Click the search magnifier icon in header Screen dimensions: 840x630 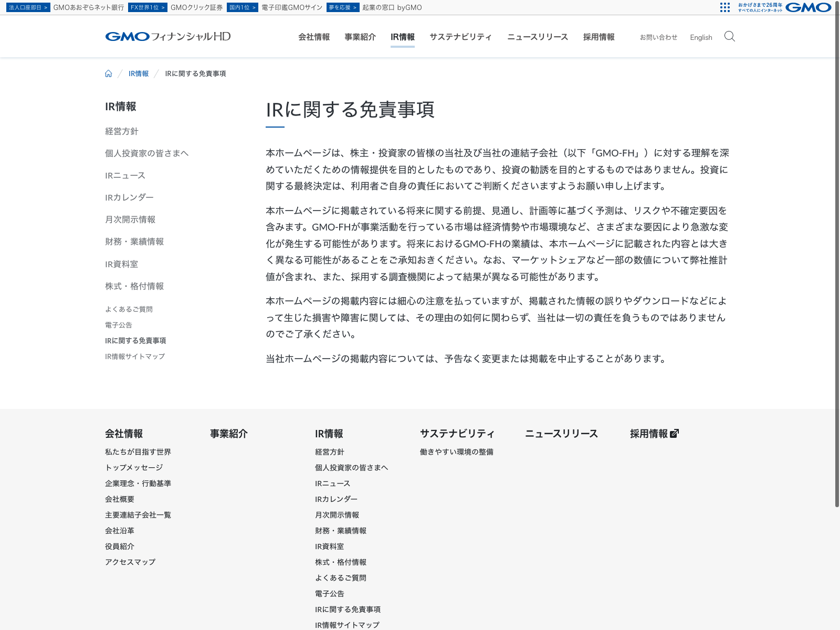pyautogui.click(x=729, y=36)
